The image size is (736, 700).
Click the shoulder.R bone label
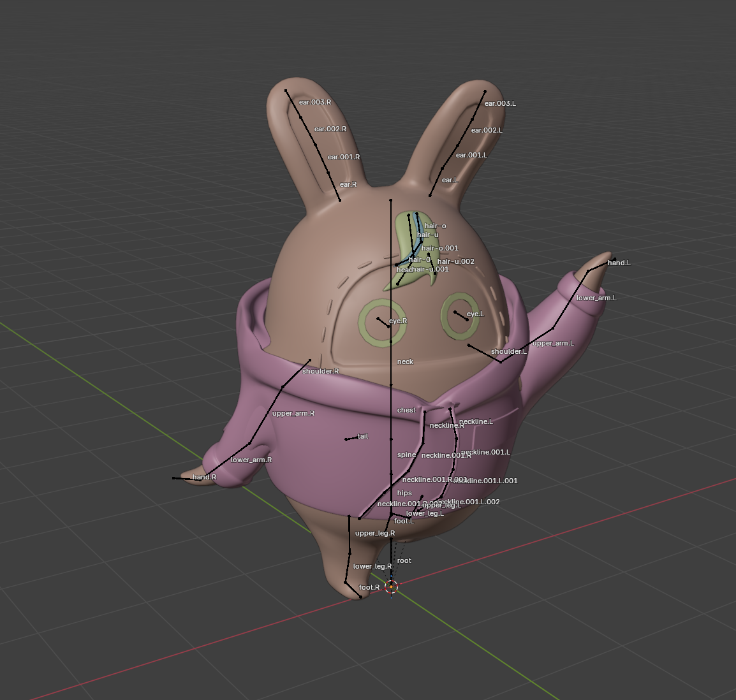pos(320,371)
